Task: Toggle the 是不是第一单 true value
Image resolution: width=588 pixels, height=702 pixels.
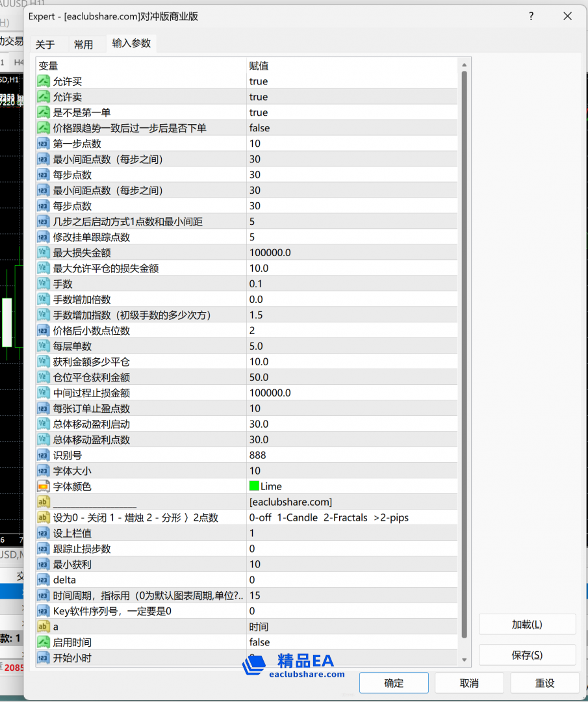Action: click(x=259, y=112)
